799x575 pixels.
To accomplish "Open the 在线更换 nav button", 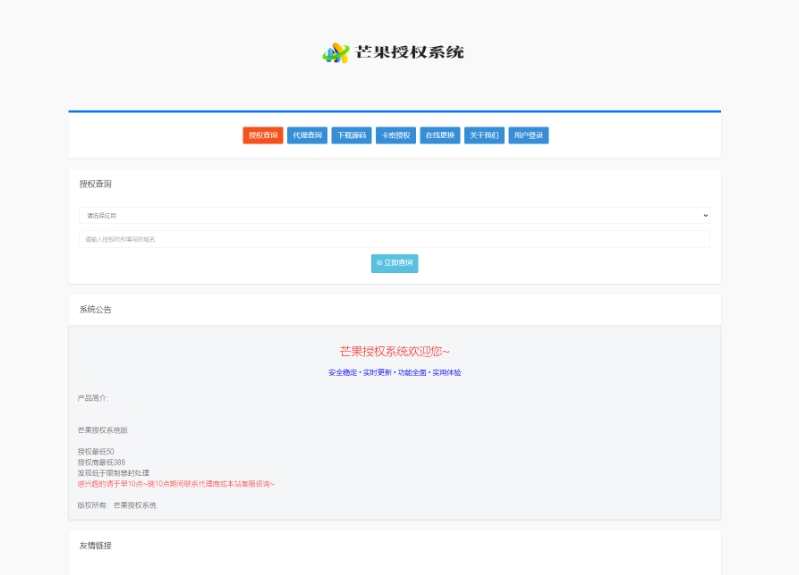I will coord(440,135).
